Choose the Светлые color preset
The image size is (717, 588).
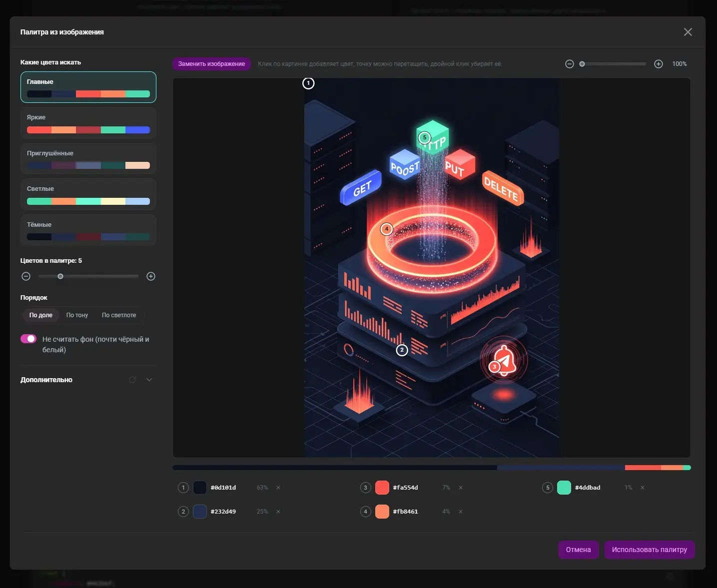[88, 194]
